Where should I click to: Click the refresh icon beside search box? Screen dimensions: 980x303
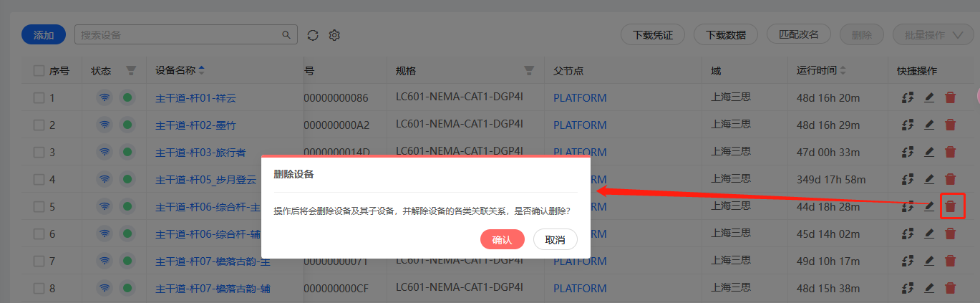312,34
